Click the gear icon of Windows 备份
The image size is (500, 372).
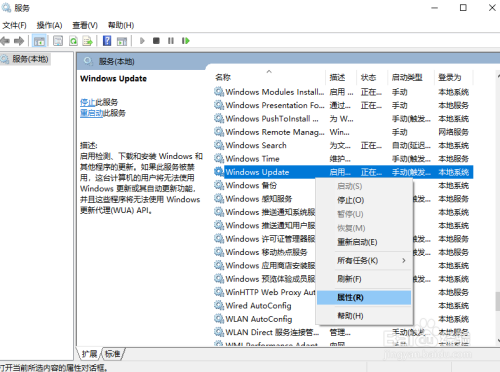219,185
